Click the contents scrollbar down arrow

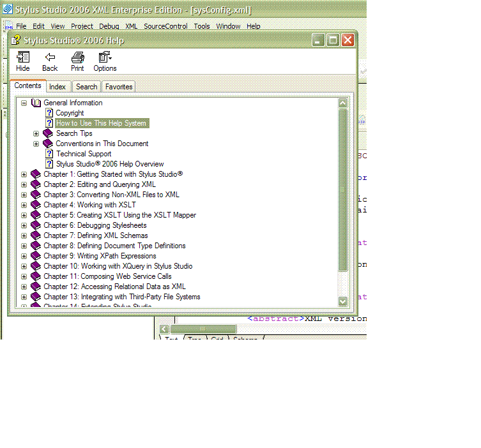[343, 301]
